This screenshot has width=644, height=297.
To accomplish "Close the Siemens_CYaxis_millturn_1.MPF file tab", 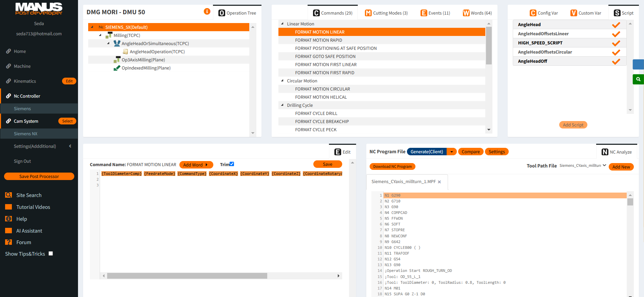I will [x=439, y=182].
